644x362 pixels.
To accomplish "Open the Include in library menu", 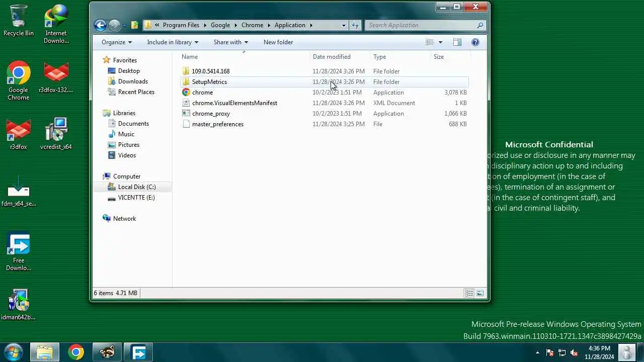I will (173, 42).
